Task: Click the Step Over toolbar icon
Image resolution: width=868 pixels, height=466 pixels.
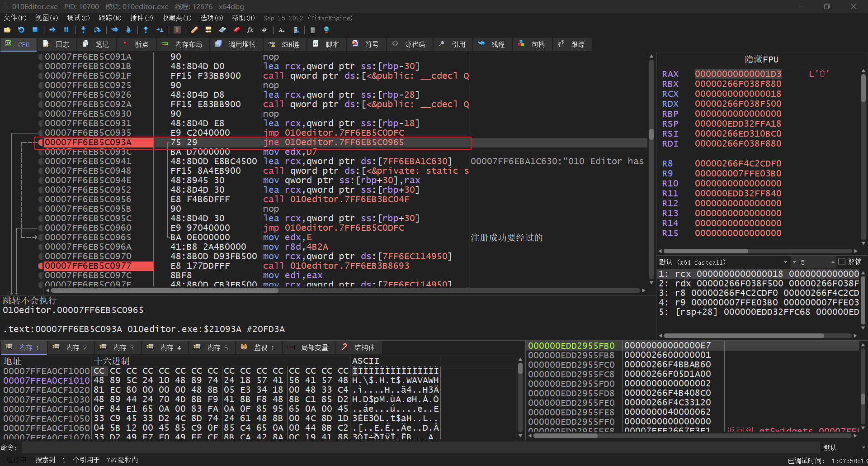Action: pos(97,30)
